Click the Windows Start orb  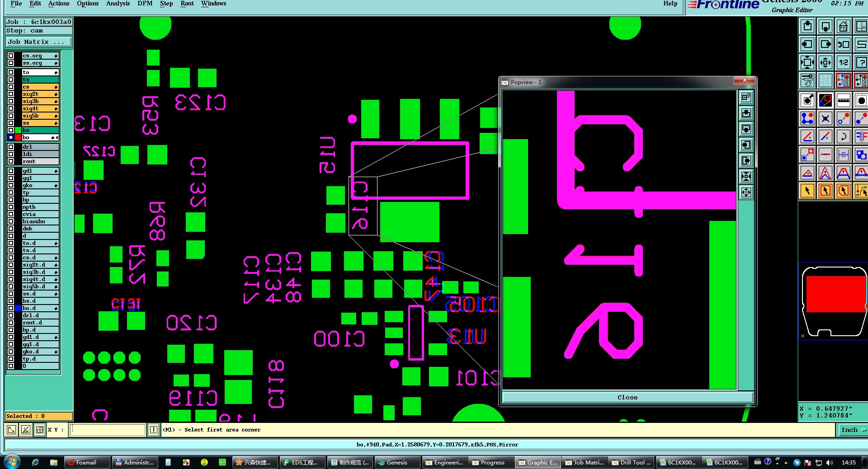pos(12,462)
